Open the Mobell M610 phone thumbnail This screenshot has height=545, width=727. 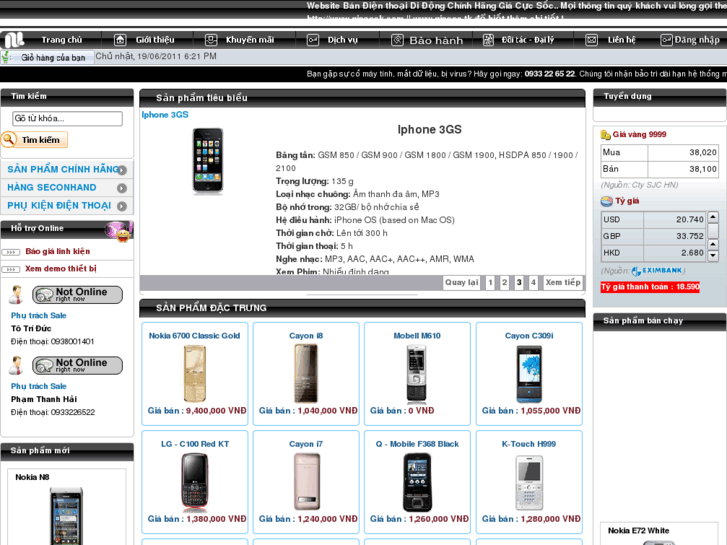point(417,374)
